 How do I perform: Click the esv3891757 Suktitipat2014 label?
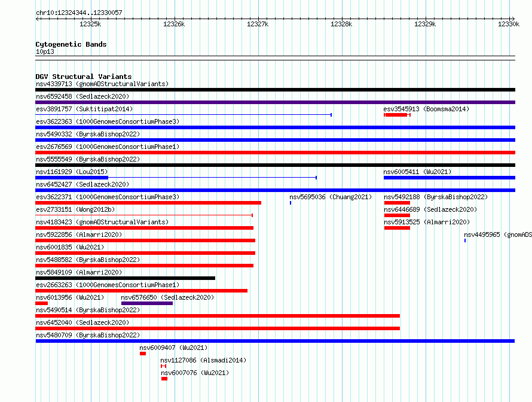point(84,109)
